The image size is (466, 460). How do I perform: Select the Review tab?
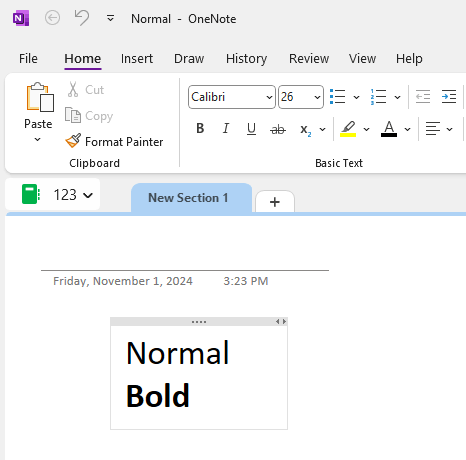pos(309,59)
